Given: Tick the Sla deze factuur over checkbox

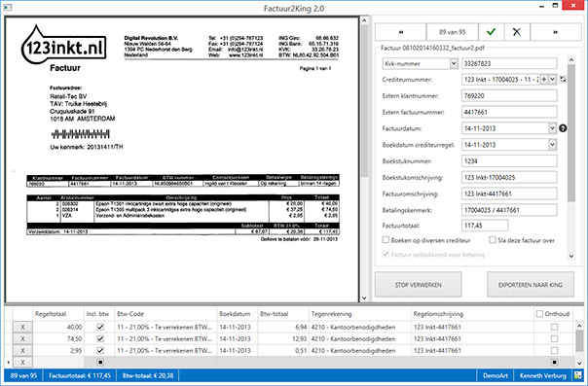Looking at the screenshot, I should 493,239.
